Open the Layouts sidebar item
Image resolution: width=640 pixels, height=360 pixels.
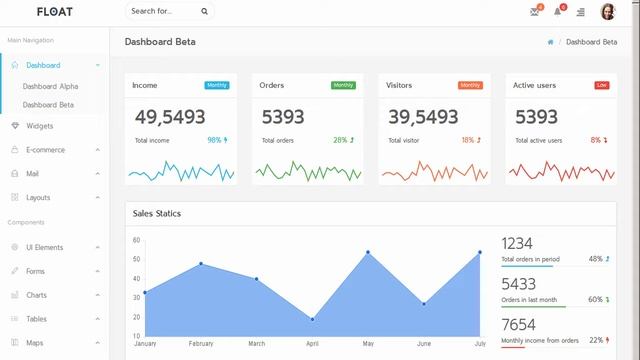click(38, 198)
